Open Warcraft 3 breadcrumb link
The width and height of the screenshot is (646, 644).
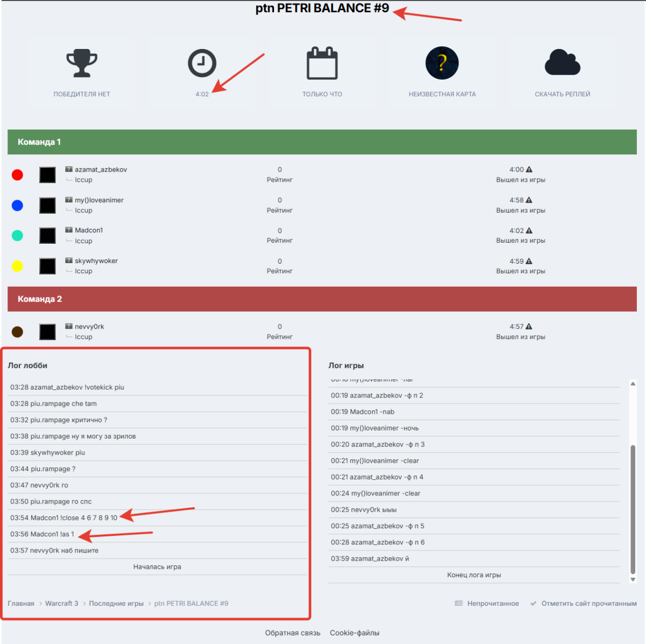point(61,604)
